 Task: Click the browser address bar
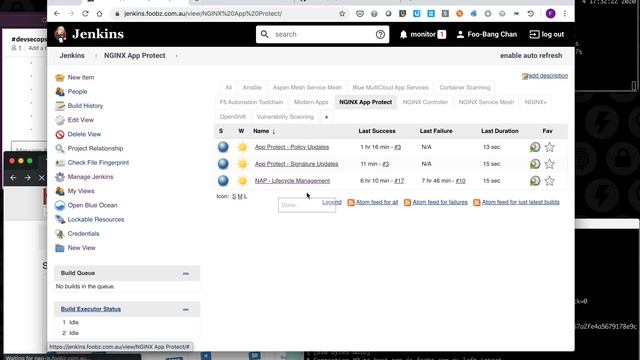click(x=229, y=13)
